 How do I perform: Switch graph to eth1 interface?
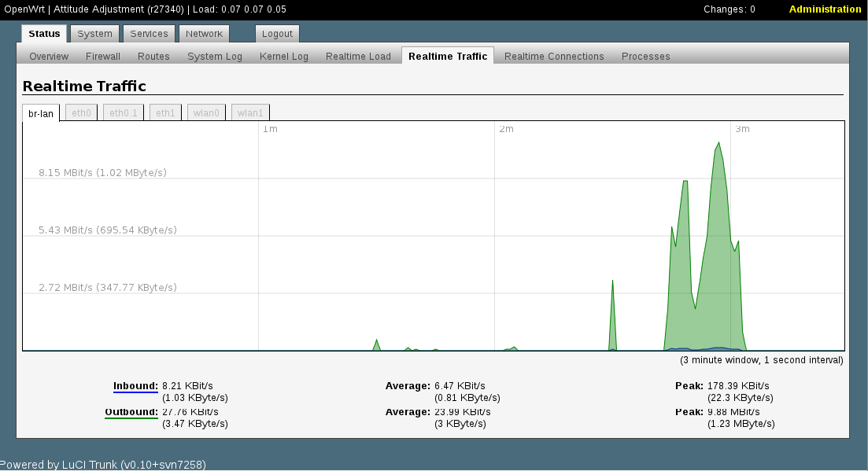point(165,113)
